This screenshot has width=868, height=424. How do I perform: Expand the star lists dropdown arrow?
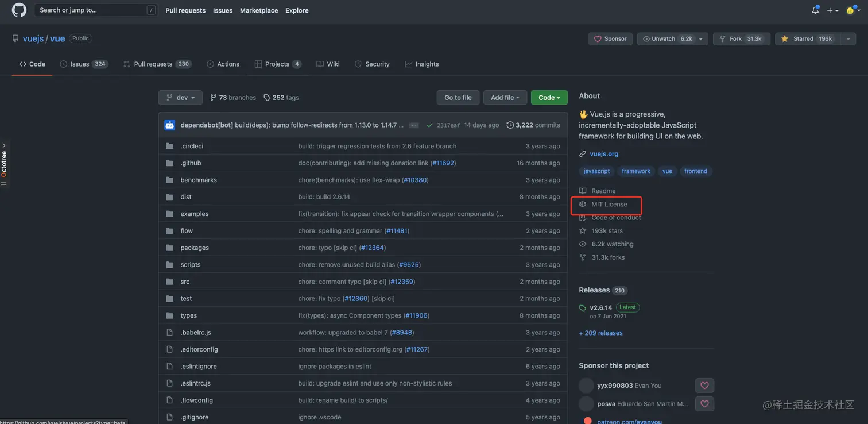pyautogui.click(x=847, y=38)
